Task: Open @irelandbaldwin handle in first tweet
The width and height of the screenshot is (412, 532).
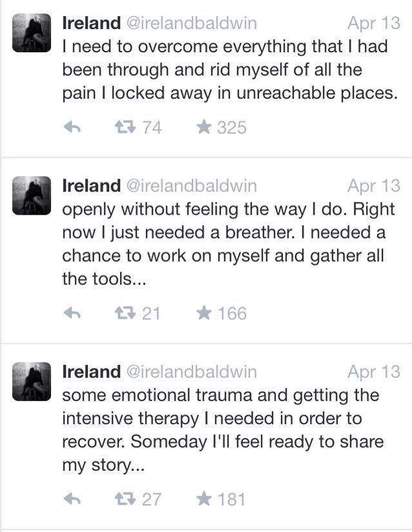Action: pos(191,23)
